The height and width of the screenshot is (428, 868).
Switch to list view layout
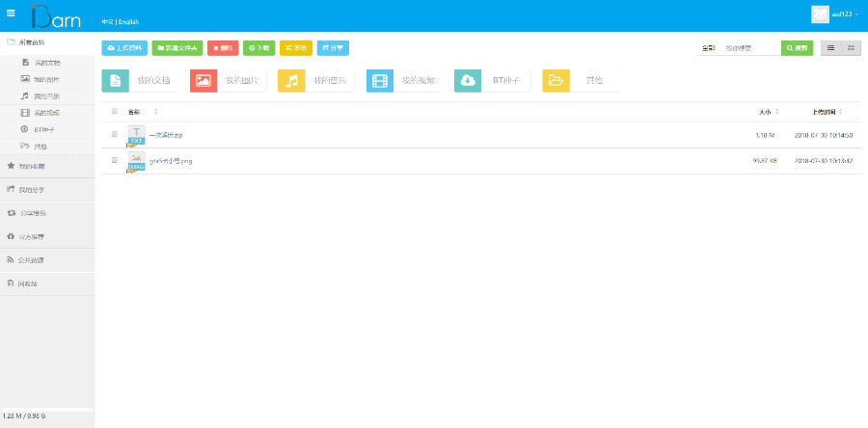(830, 47)
